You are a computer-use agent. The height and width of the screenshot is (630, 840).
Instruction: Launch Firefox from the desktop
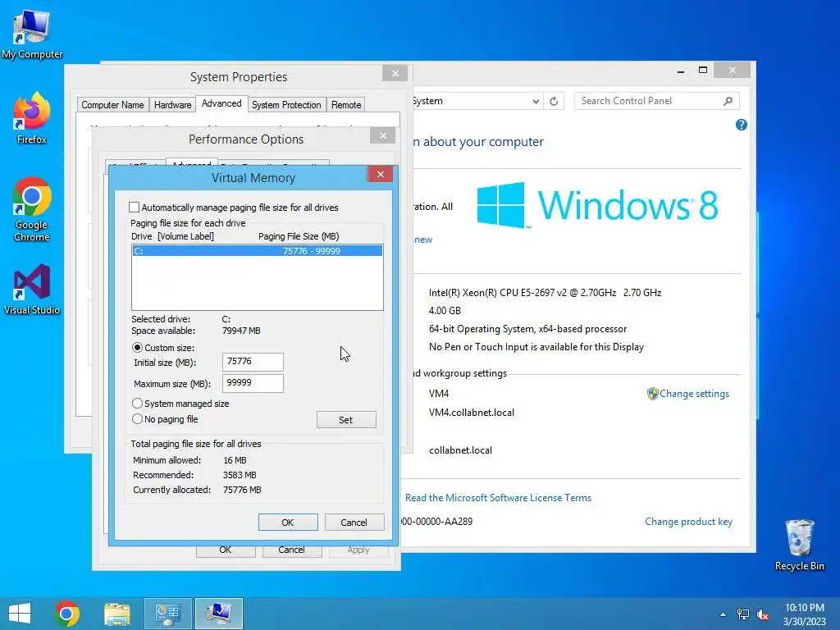pos(32,118)
